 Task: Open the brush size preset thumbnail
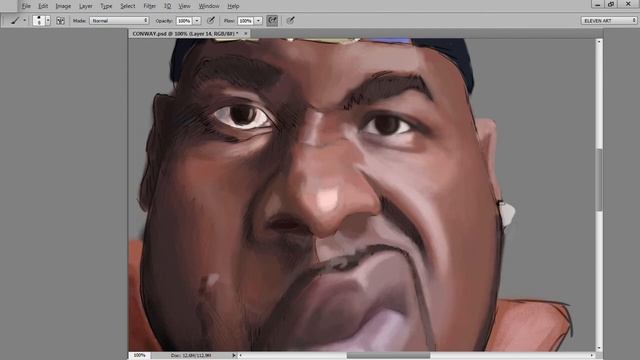39,20
